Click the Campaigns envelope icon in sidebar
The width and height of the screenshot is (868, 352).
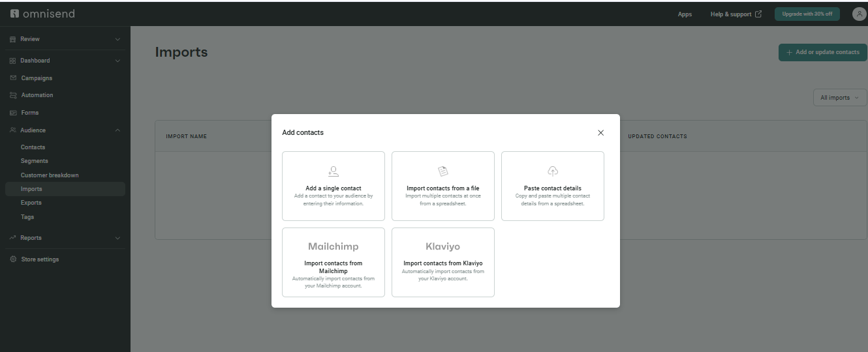tap(13, 78)
